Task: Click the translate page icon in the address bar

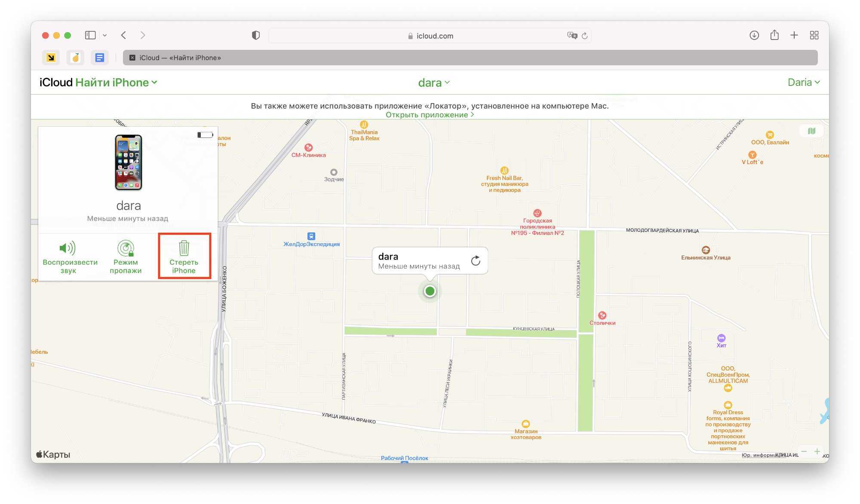Action: tap(572, 36)
